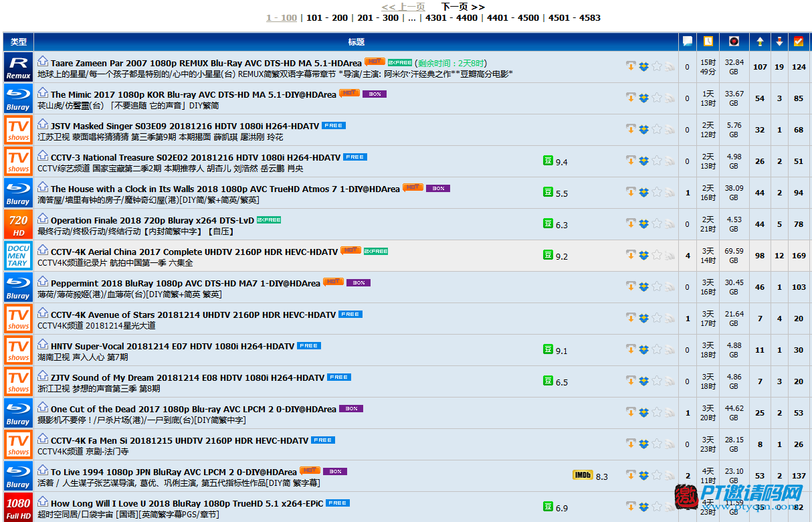Open How Long Will I Love U link
Screen dimensions: 812x522
(187, 503)
